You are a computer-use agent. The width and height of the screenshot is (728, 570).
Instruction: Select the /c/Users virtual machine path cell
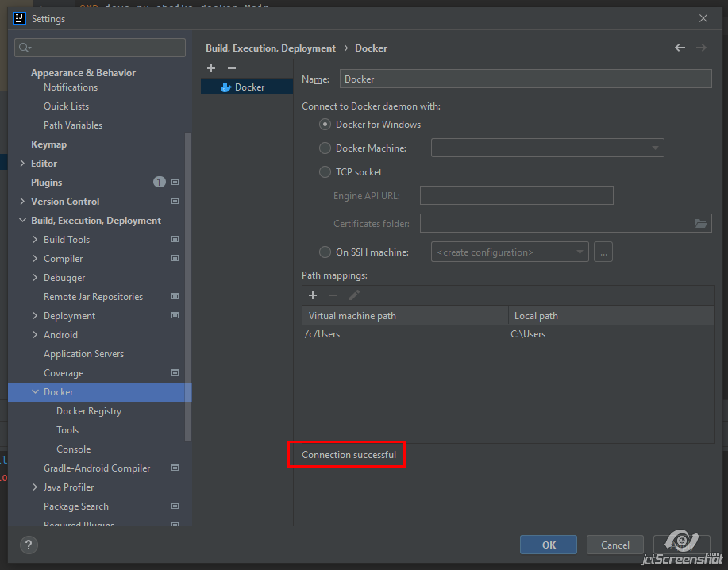pos(405,334)
